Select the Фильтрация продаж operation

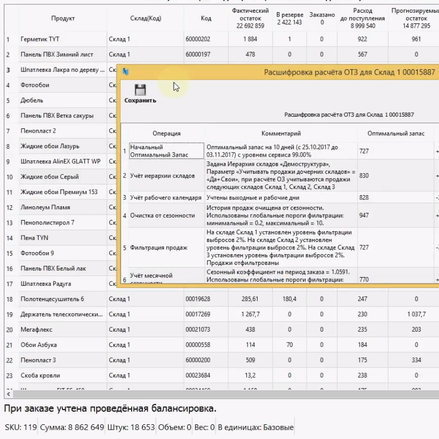(x=159, y=248)
